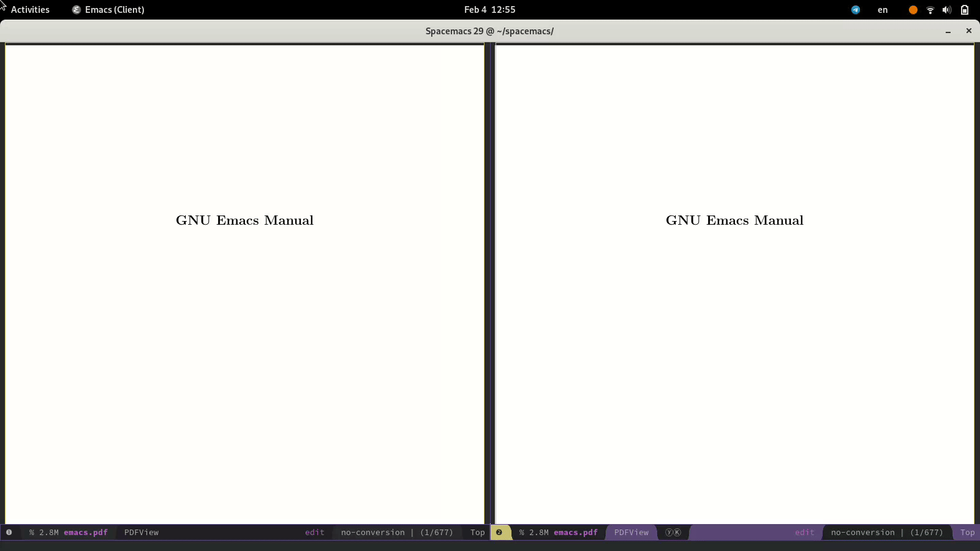
Task: Click the 2.8M file size in left modeline
Action: click(49, 533)
